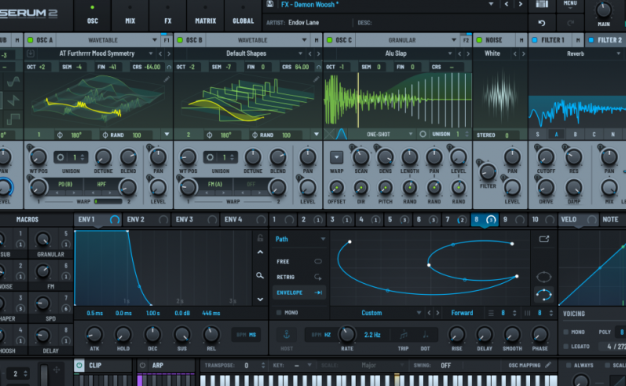Select the RETRIG LFO mode
The width and height of the screenshot is (626, 386).
coord(299,277)
